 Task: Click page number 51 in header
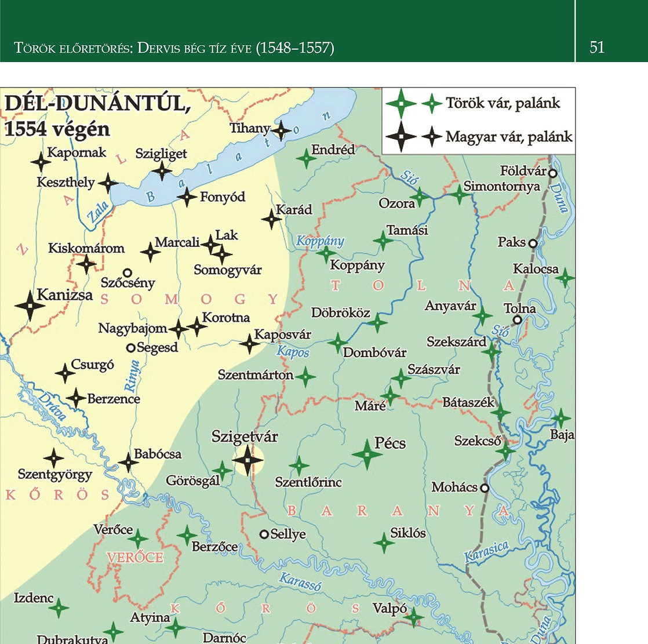(597, 47)
